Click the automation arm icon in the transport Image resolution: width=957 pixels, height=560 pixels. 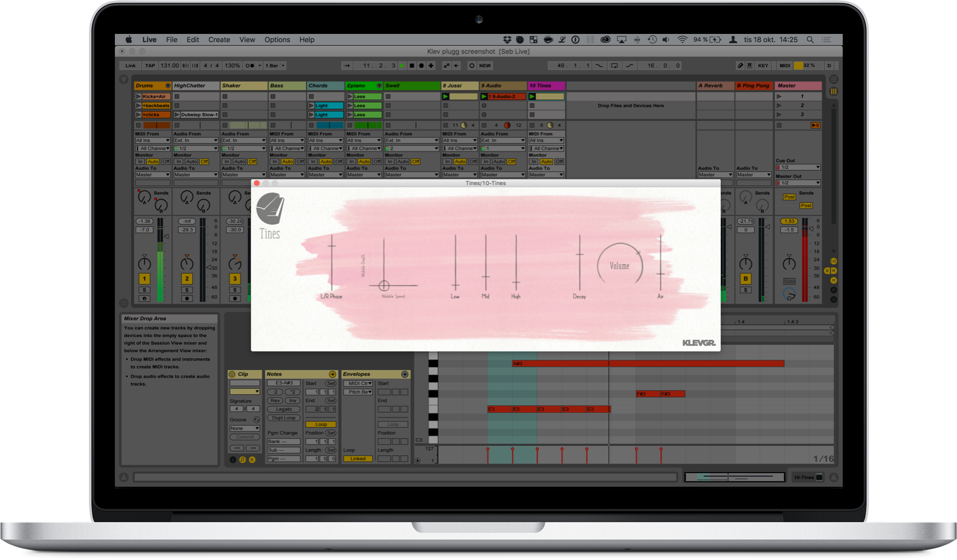tap(447, 66)
